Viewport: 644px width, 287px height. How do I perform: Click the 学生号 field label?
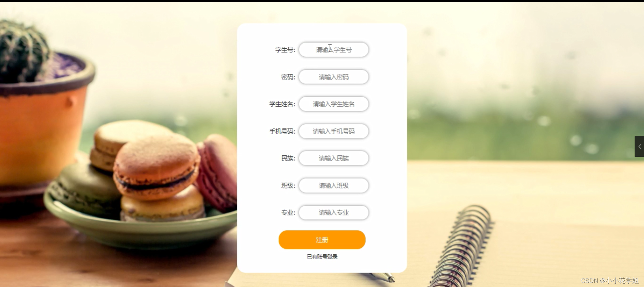pos(285,50)
